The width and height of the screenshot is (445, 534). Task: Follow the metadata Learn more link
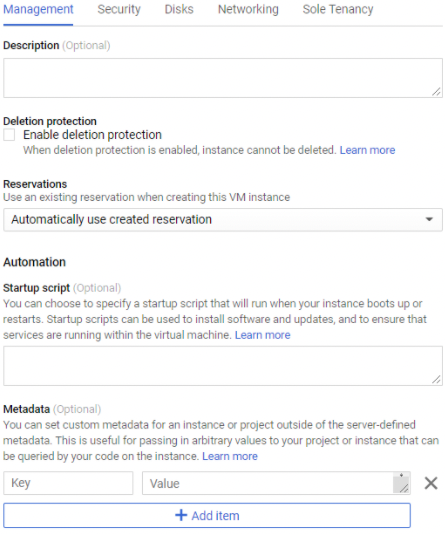230,456
